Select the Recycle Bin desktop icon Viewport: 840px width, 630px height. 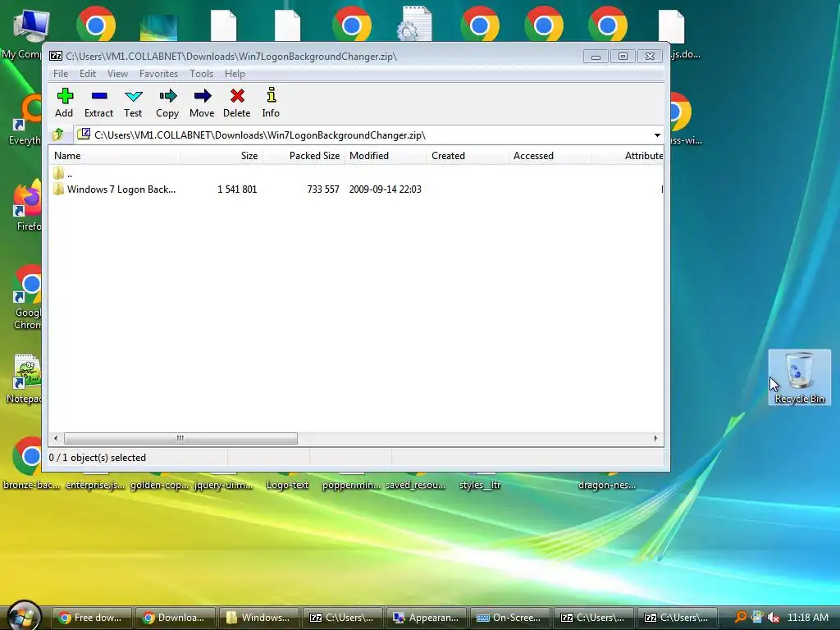(x=799, y=377)
